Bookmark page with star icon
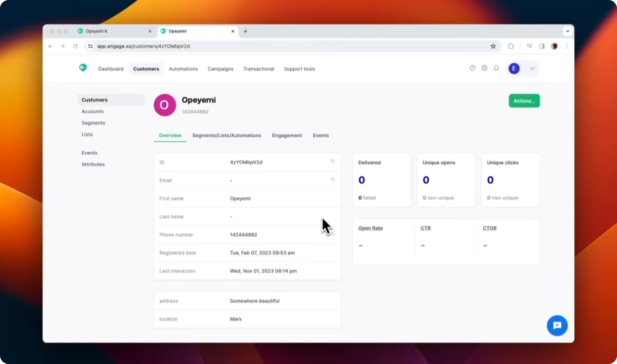Screen dimensions: 617x364 [x=493, y=46]
